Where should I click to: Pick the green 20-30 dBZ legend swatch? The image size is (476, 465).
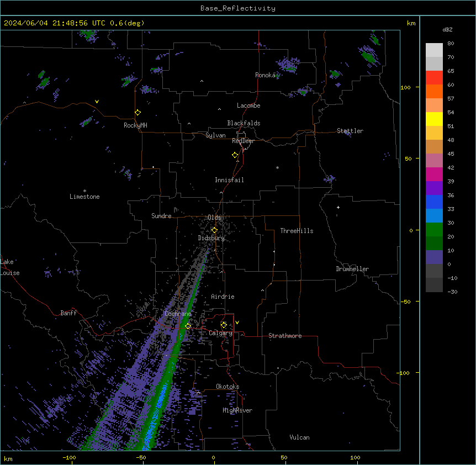point(434,230)
